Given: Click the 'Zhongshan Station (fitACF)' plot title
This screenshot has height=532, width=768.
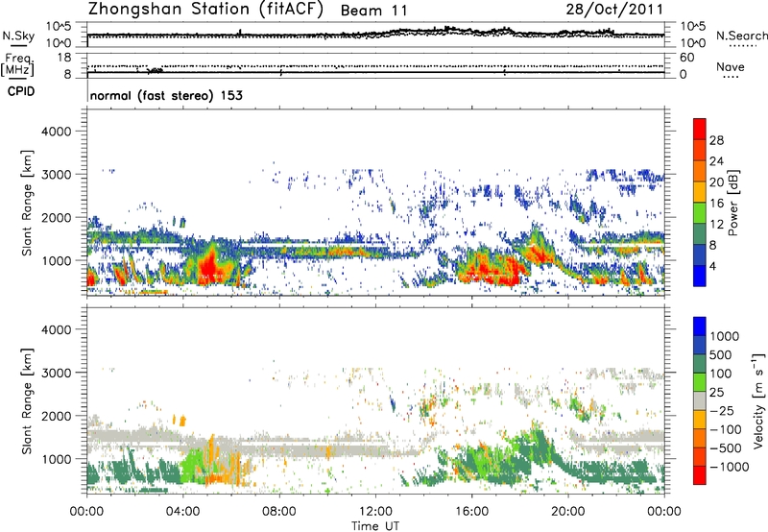Looking at the screenshot, I should 205,10.
